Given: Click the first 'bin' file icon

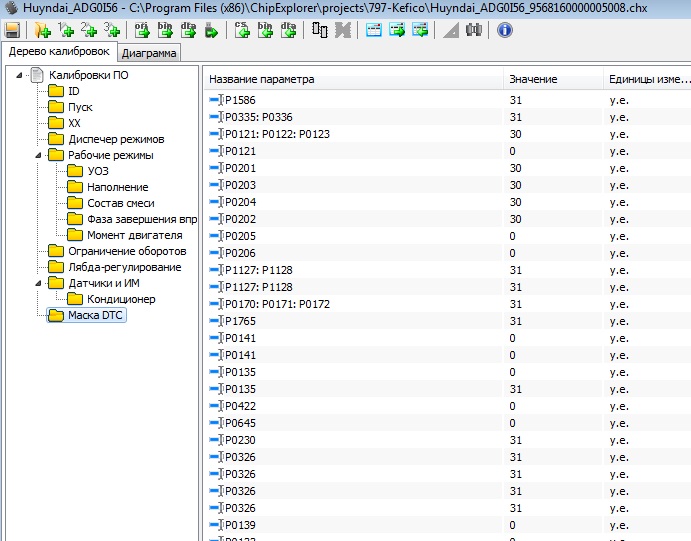Looking at the screenshot, I should (x=165, y=31).
